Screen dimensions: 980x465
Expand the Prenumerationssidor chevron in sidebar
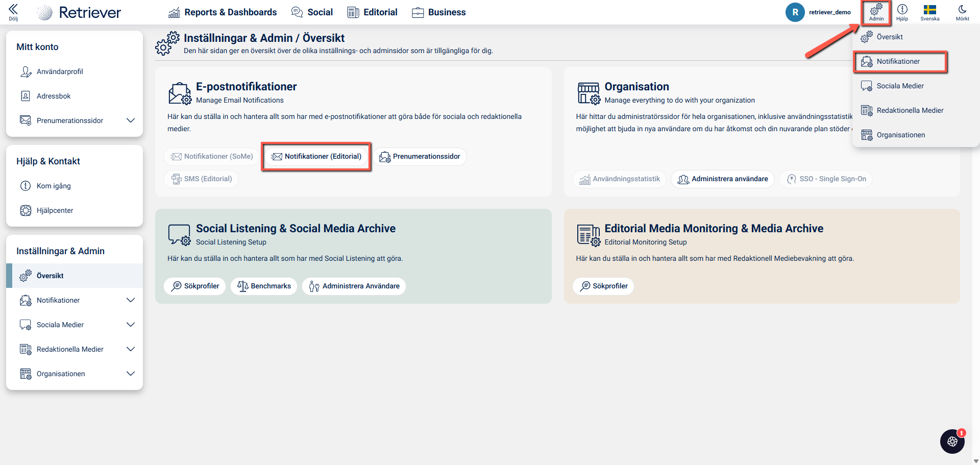[131, 120]
